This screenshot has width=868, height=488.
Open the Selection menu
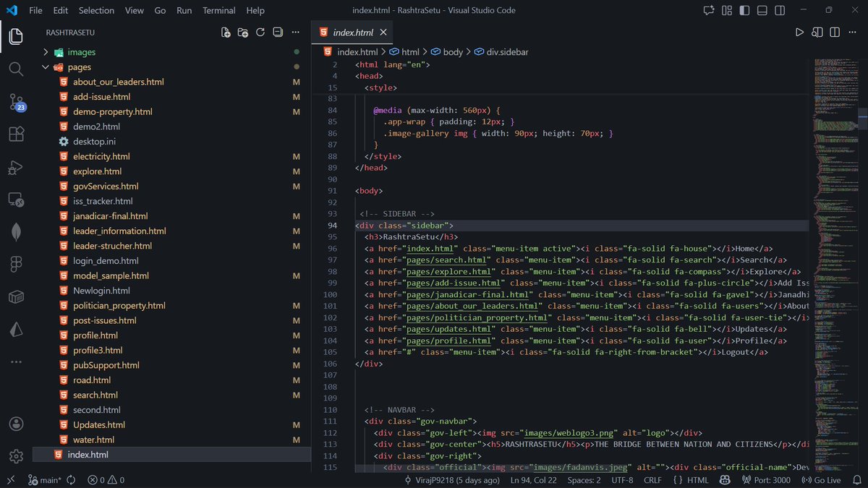(96, 11)
